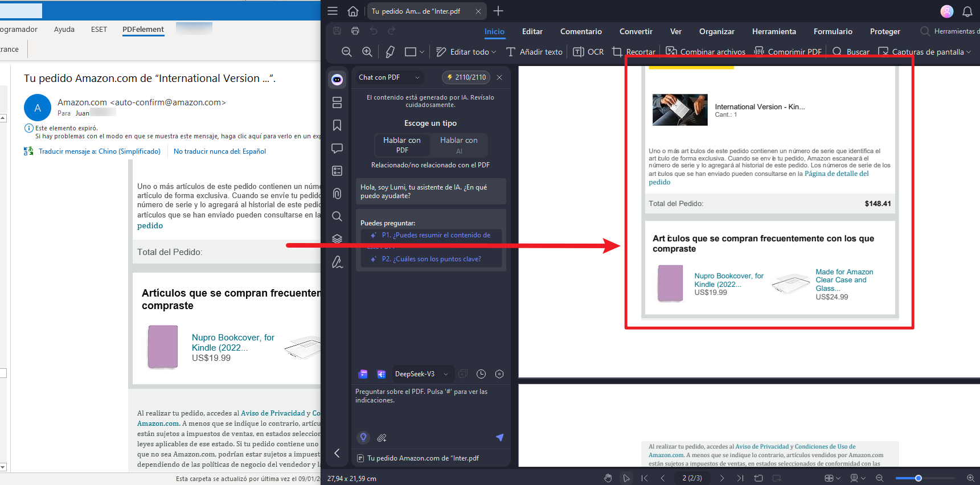Close the Chat con PDF panel
Screen dimensions: 980x485
click(499, 77)
